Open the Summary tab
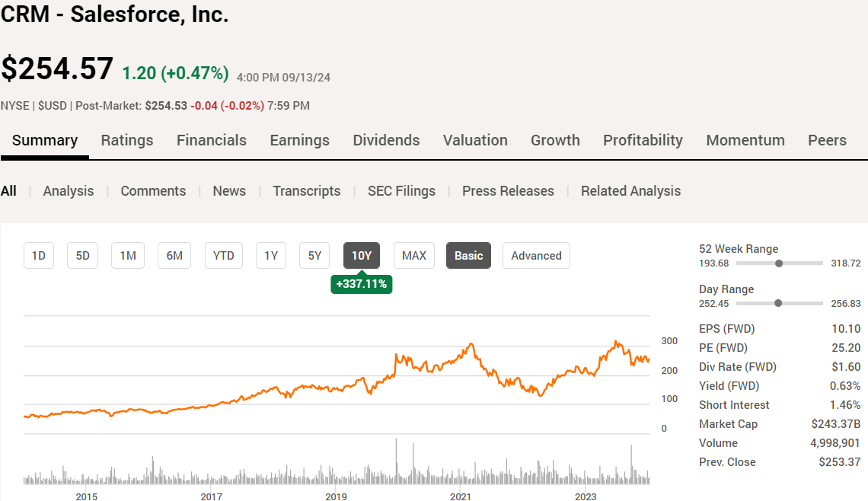The height and width of the screenshot is (501, 868). coord(45,141)
